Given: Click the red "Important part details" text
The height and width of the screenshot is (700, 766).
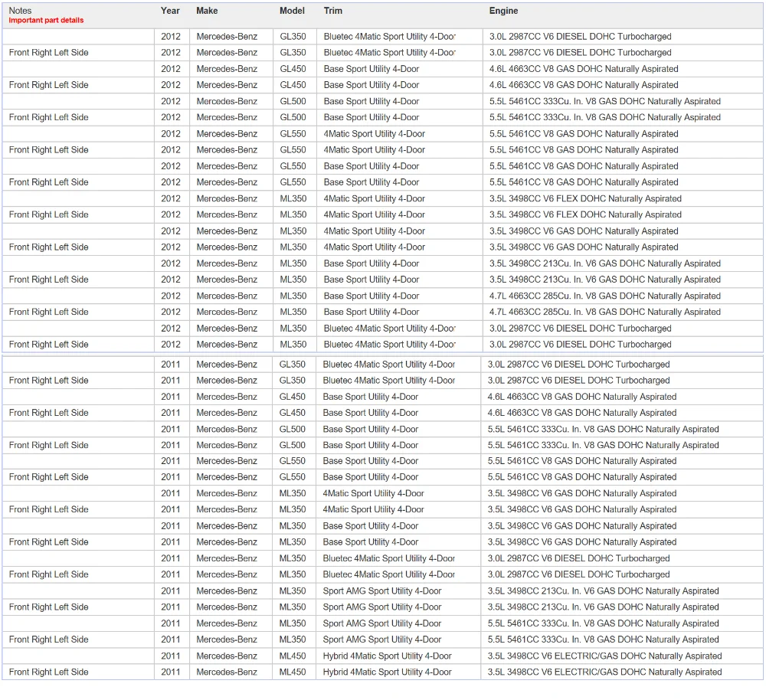Looking at the screenshot, I should point(46,21).
